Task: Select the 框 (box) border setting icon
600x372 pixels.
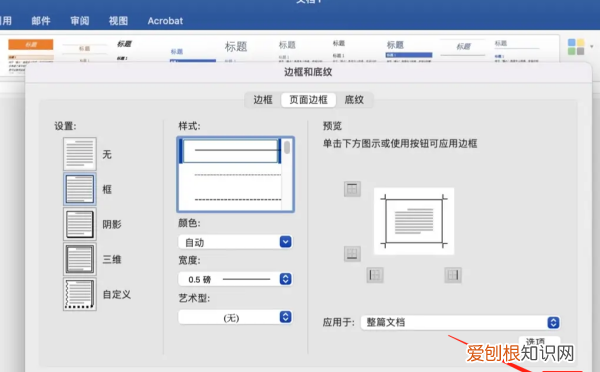Action: tap(80, 189)
